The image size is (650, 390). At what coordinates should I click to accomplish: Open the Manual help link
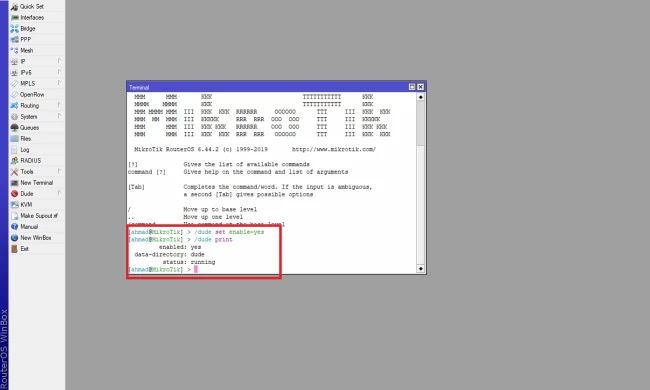(x=29, y=227)
